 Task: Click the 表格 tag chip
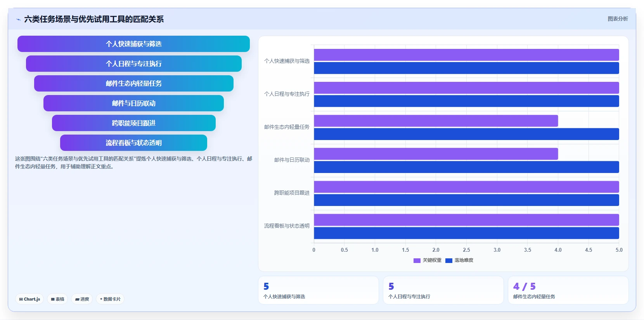(57, 299)
